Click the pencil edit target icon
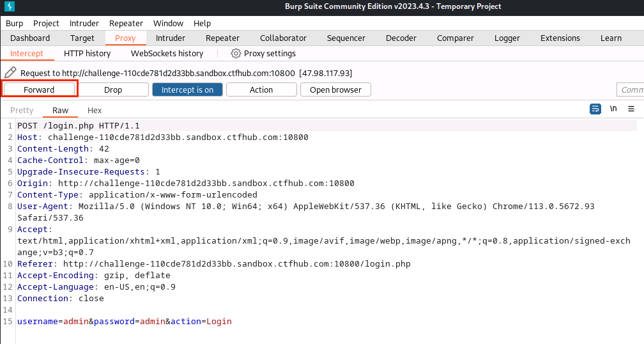This screenshot has height=344, width=644. [10, 73]
